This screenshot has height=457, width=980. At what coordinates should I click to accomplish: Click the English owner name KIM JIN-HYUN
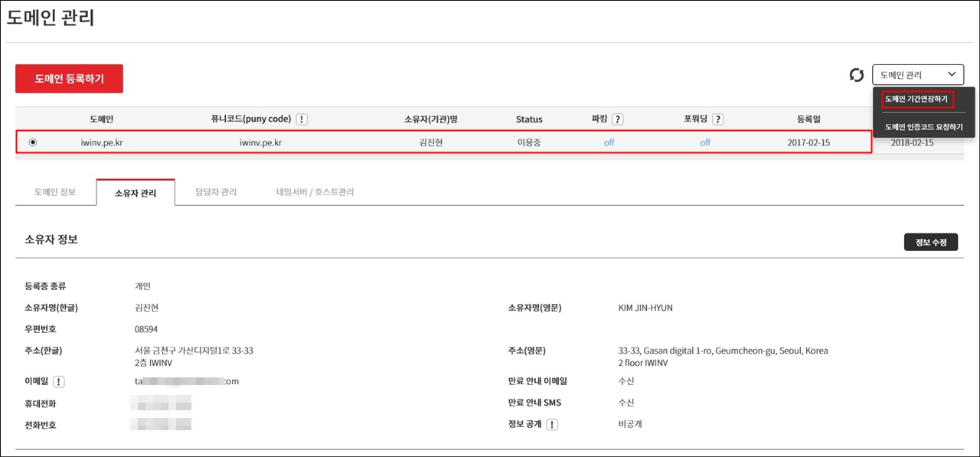click(645, 308)
